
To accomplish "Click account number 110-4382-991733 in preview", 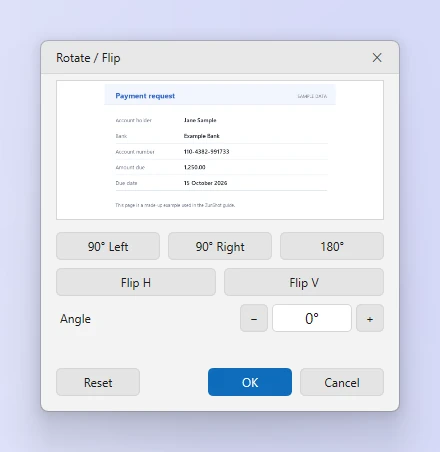I will click(206, 152).
